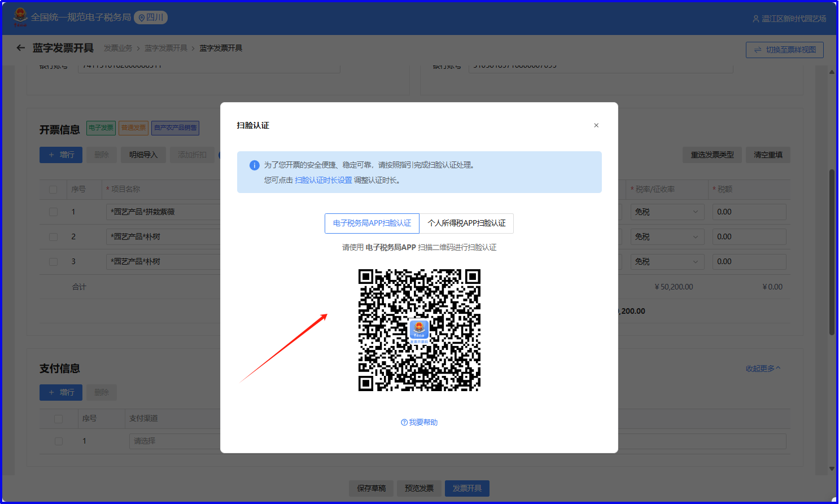Click the row 2 *园艺产品*朴树 name field

pos(163,236)
